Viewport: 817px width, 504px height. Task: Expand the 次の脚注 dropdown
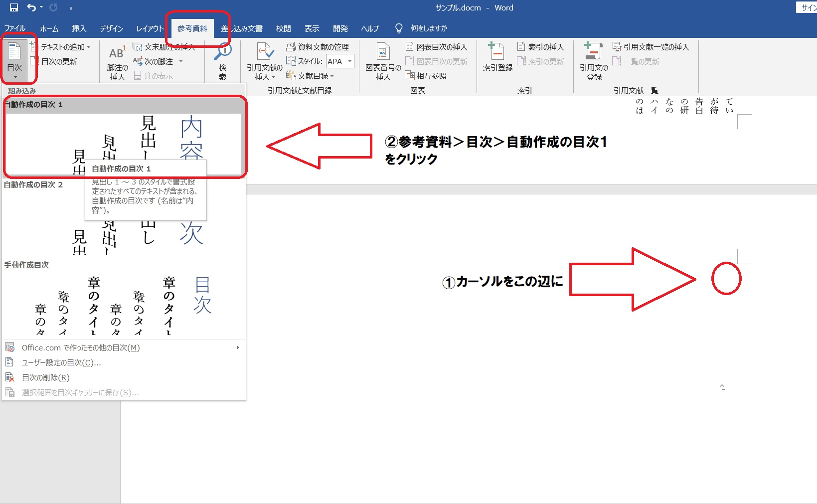181,61
